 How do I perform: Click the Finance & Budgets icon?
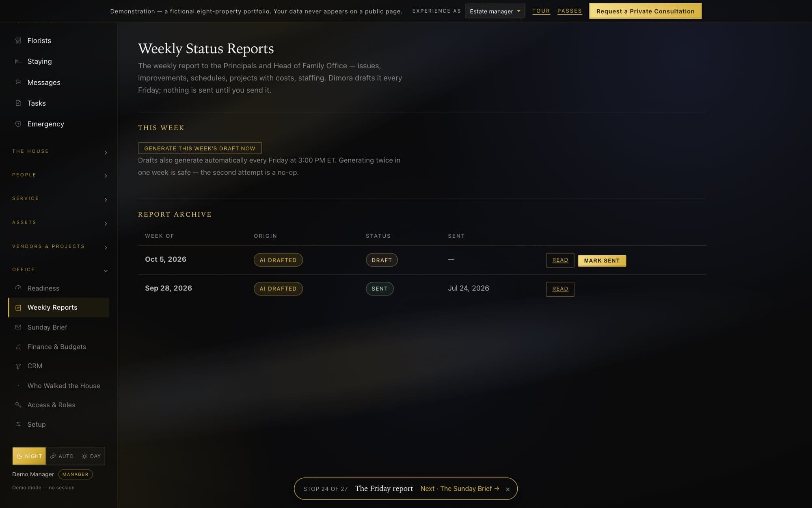(18, 347)
